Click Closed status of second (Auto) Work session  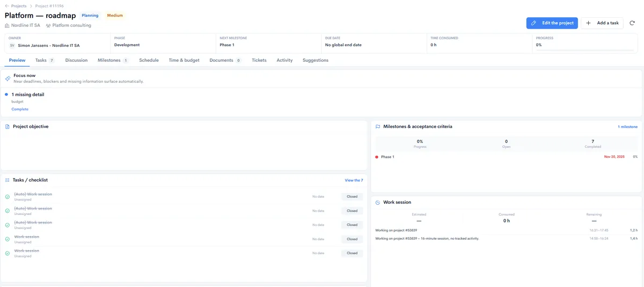352,211
